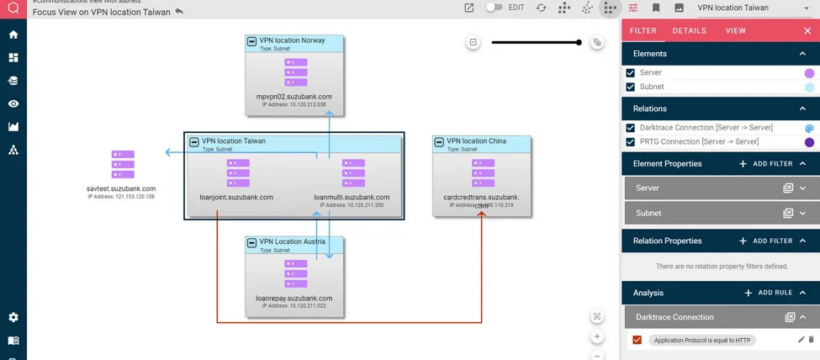
Task: Edit the Application Protocol HTTP rule
Action: coord(801,340)
